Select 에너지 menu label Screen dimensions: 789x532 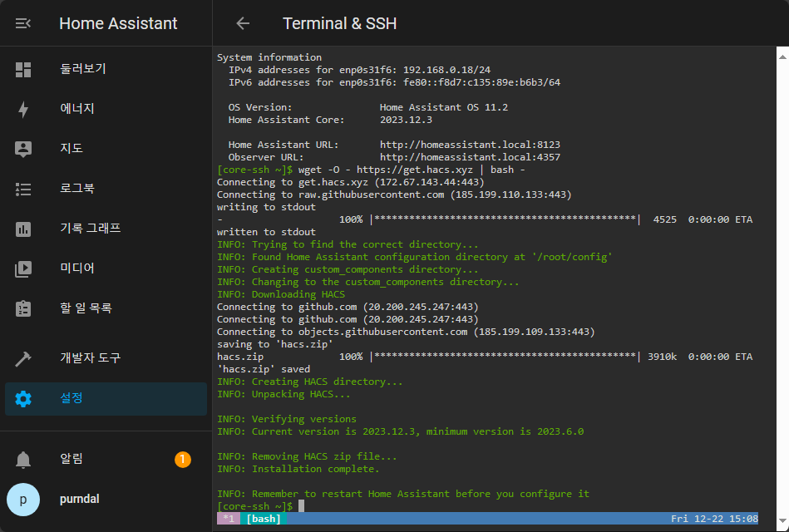[77, 108]
